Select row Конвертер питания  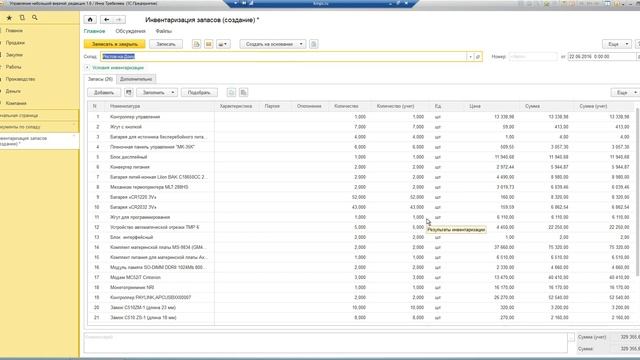click(x=361, y=167)
